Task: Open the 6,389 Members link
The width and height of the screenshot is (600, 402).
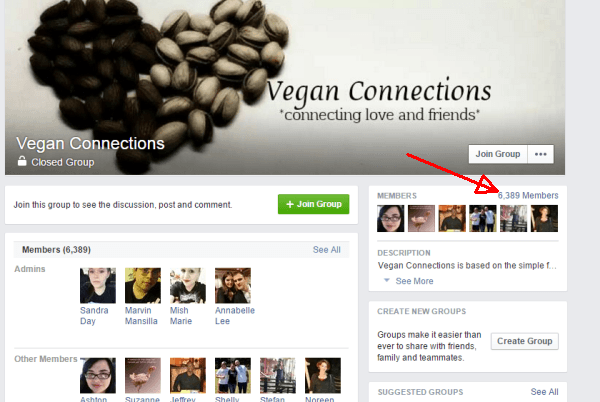Action: point(528,195)
